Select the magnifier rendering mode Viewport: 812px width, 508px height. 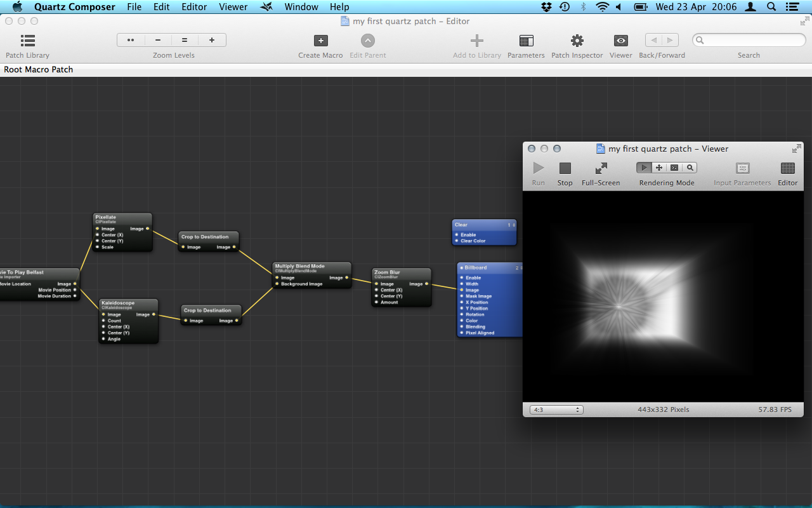coord(690,168)
